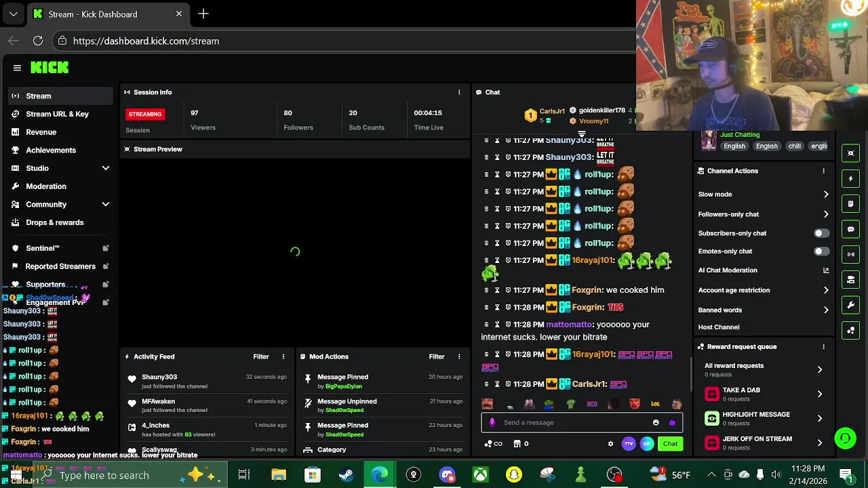868x488 pixels.
Task: Open Microsoft Store from the taskbar
Action: click(x=312, y=474)
